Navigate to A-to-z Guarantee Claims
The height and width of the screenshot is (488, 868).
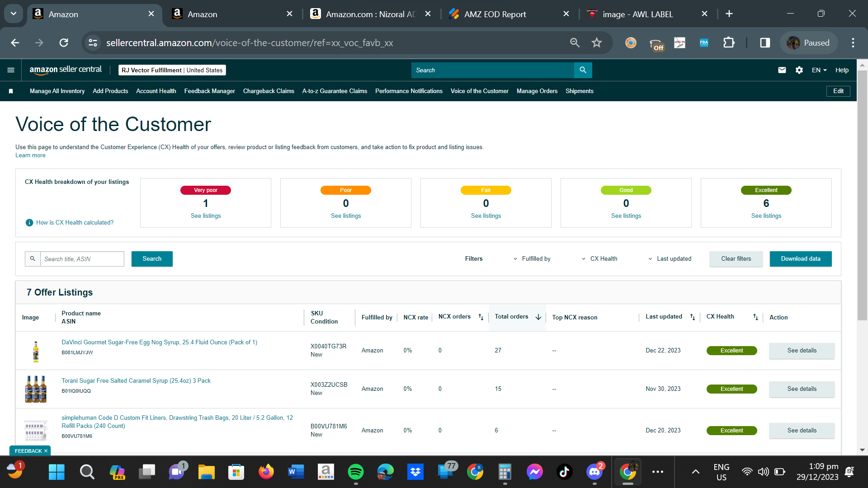(x=335, y=91)
